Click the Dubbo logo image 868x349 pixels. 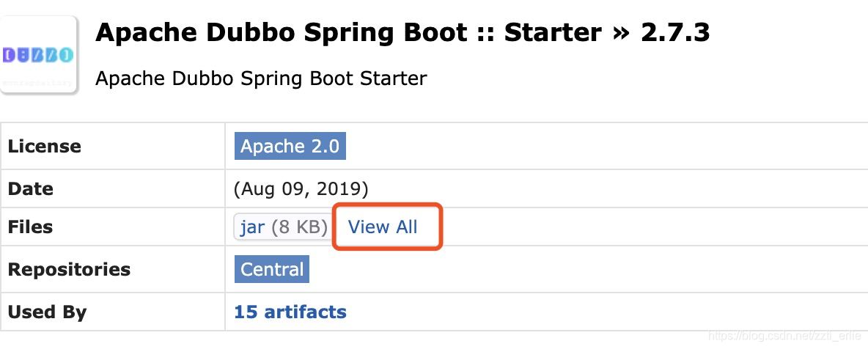[x=39, y=54]
